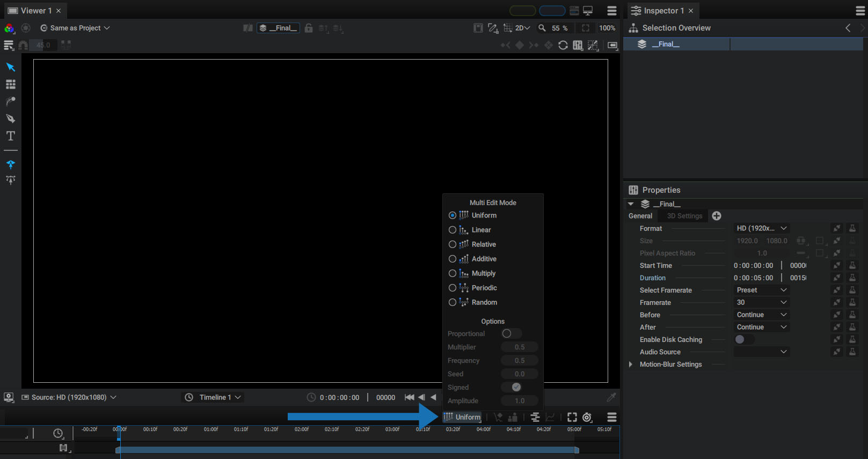This screenshot has width=868, height=459.
Task: Open the Audio Source dropdown
Action: click(x=761, y=352)
